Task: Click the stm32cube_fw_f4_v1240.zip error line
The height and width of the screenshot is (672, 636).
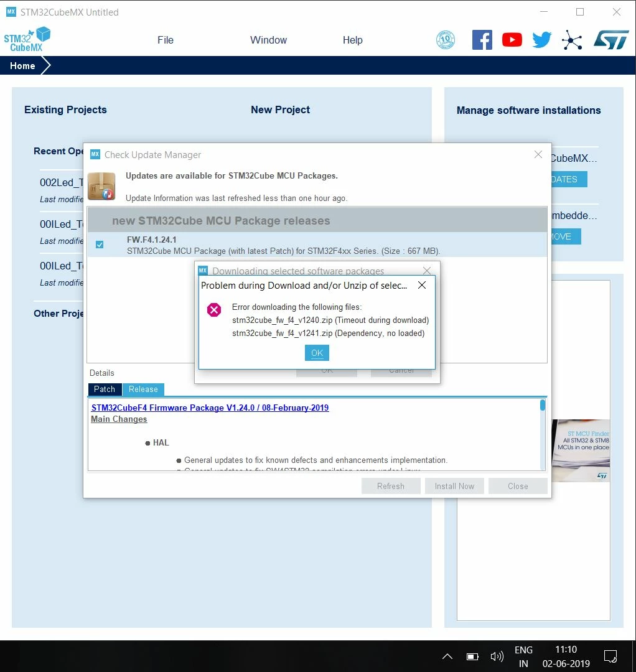Action: pyautogui.click(x=330, y=320)
